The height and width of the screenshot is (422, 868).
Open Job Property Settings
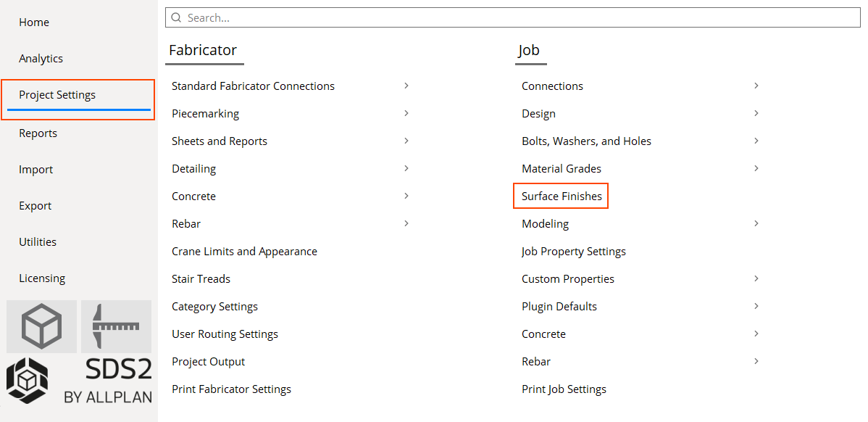pyautogui.click(x=573, y=251)
